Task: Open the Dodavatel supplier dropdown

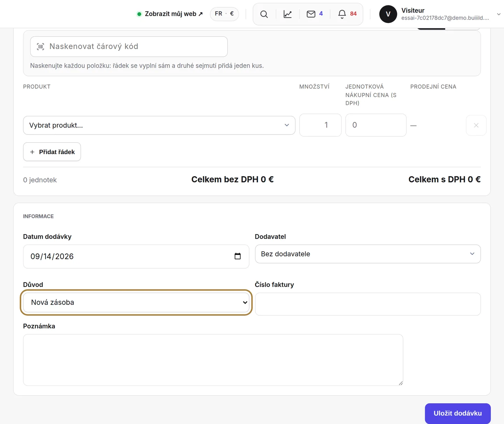Action: point(368,254)
